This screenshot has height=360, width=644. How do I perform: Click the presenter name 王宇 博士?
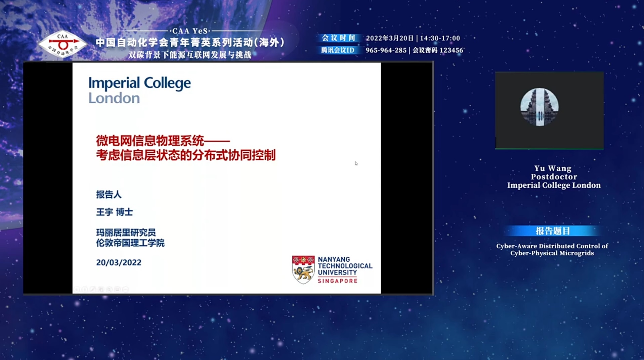point(115,212)
